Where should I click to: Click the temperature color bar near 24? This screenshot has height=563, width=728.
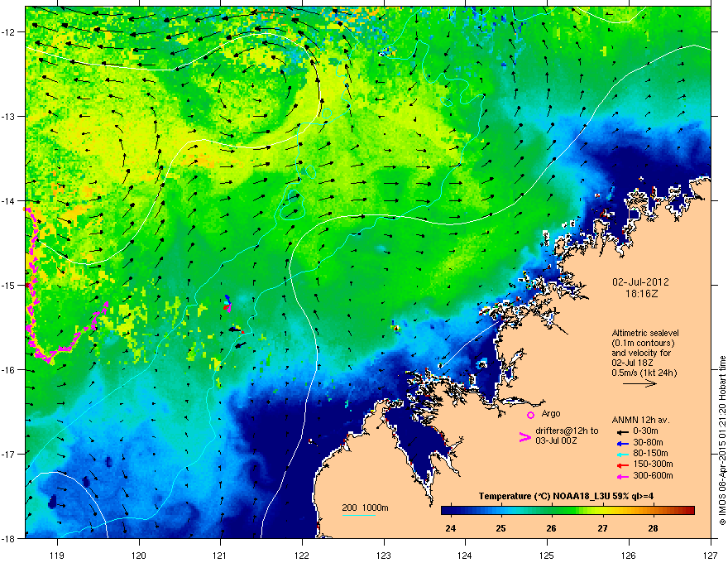tap(450, 511)
